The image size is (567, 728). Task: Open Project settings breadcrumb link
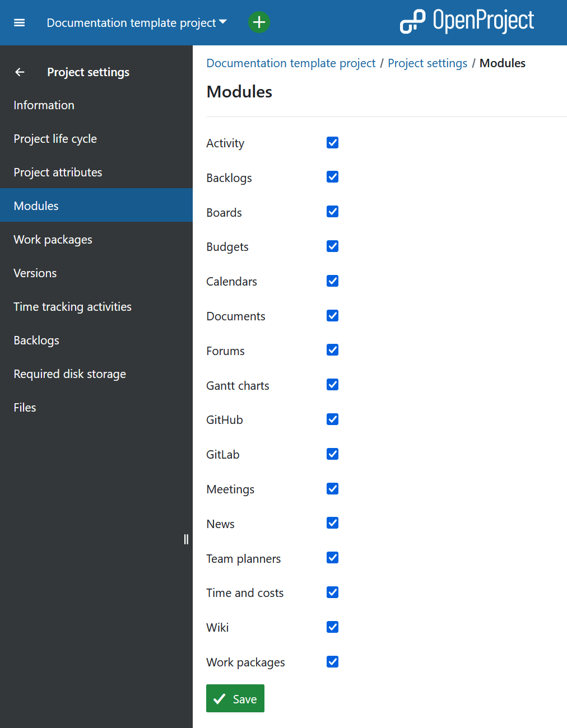tap(427, 63)
